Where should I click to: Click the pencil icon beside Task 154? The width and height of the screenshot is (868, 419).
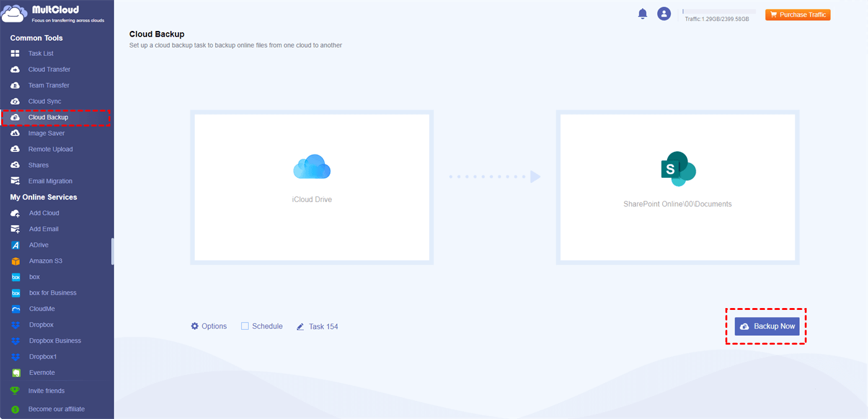point(300,327)
